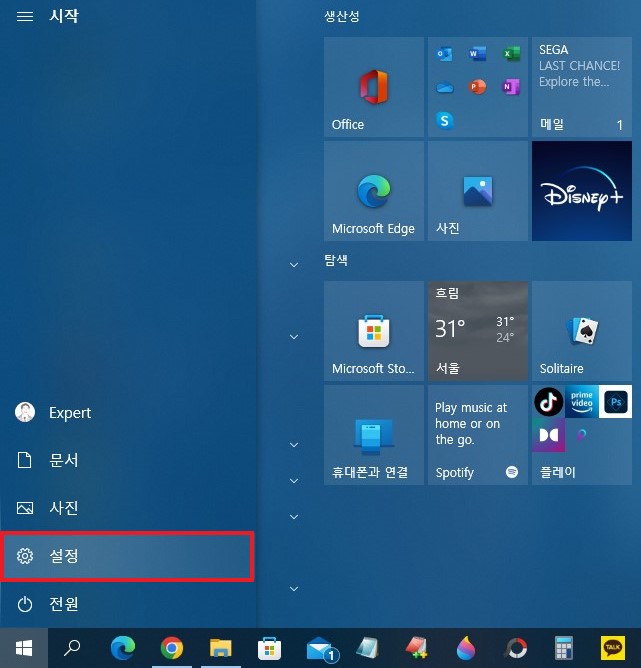Click the OneNote icon in the Office apps folder
This screenshot has height=668, width=641.
pos(511,87)
